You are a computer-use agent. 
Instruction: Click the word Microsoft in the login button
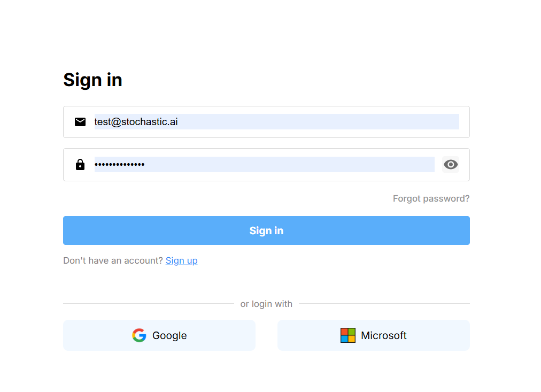(x=383, y=335)
